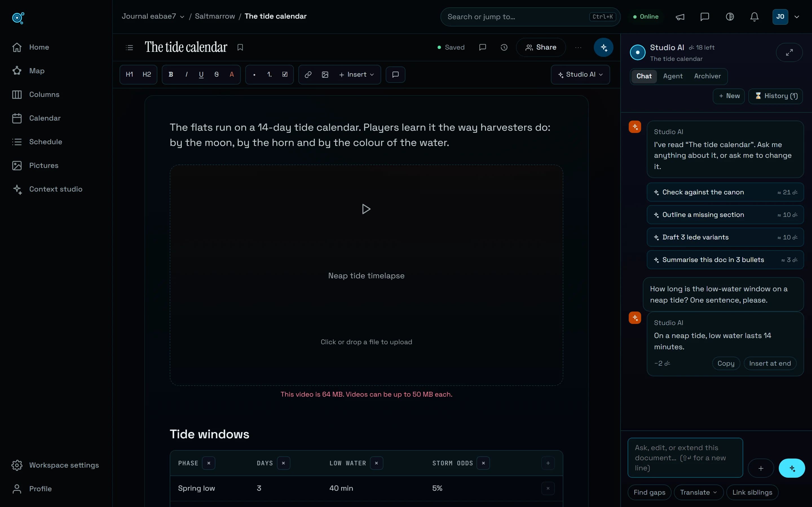
Task: Switch to the Archiver tab
Action: pyautogui.click(x=707, y=76)
